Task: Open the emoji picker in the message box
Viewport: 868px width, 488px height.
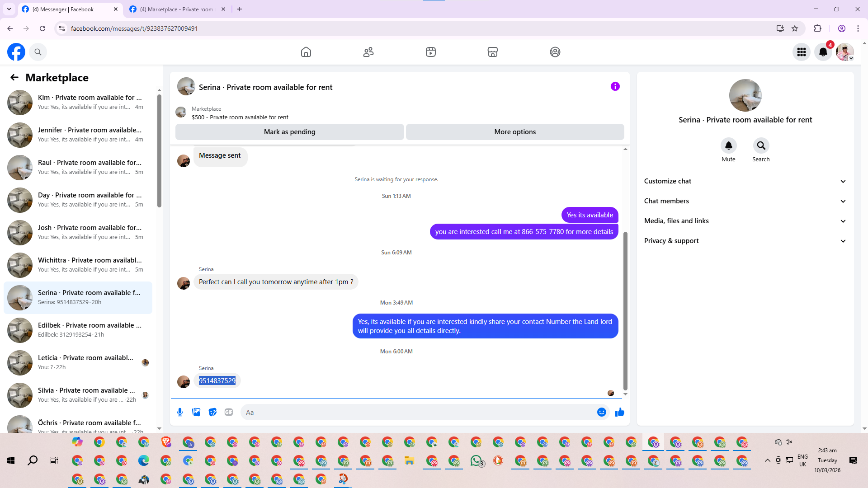Action: click(x=601, y=412)
